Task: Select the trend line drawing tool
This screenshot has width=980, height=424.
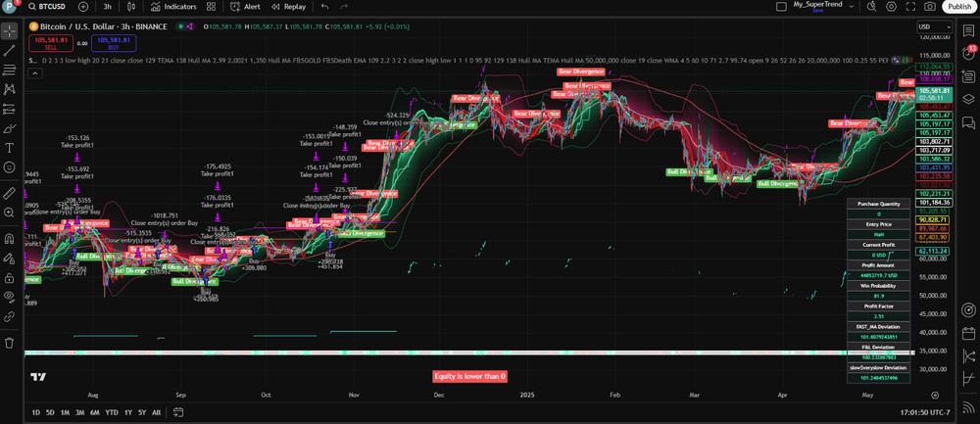Action: point(10,51)
